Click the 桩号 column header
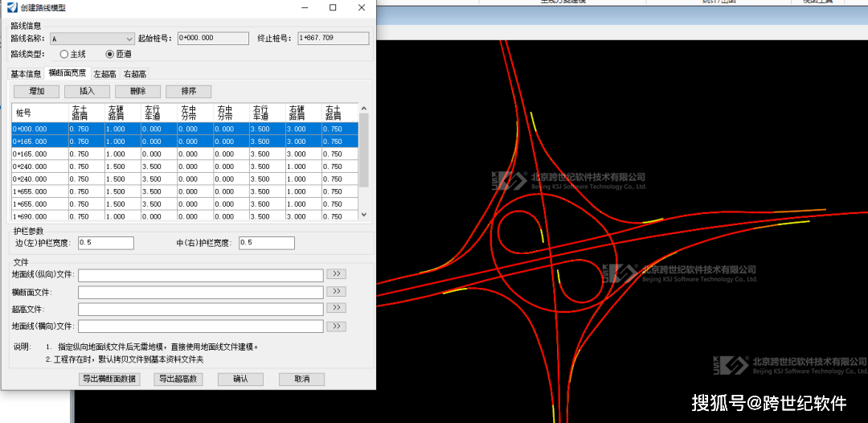868x423 pixels. point(40,113)
